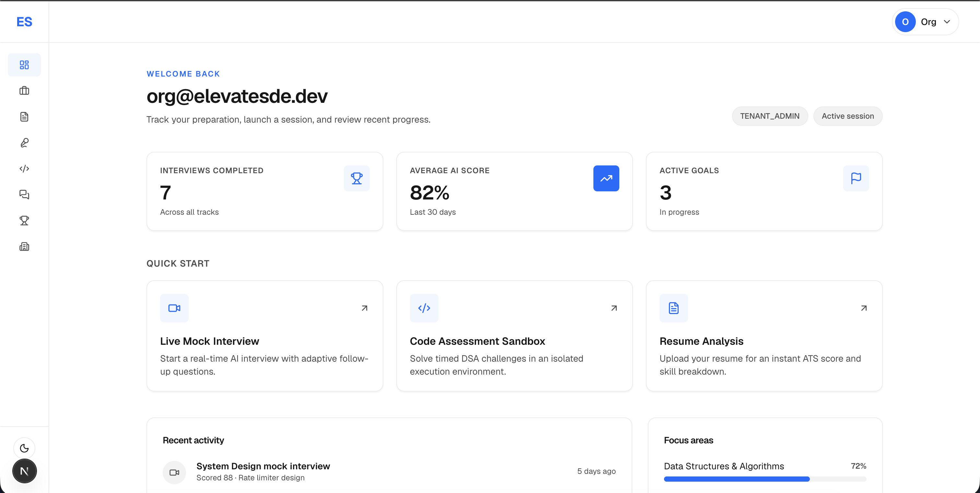This screenshot has width=980, height=493.
Task: Click the '5 days ago' timestamp
Action: point(596,471)
